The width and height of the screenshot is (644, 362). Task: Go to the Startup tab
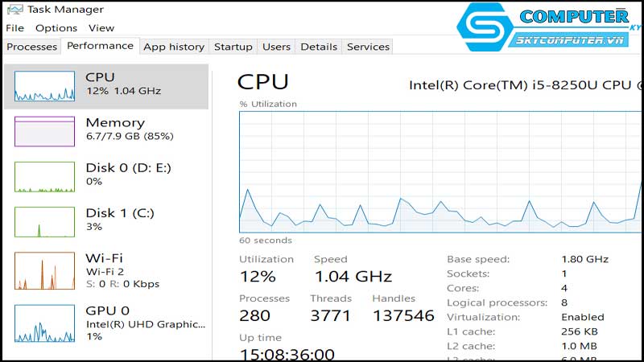click(233, 47)
